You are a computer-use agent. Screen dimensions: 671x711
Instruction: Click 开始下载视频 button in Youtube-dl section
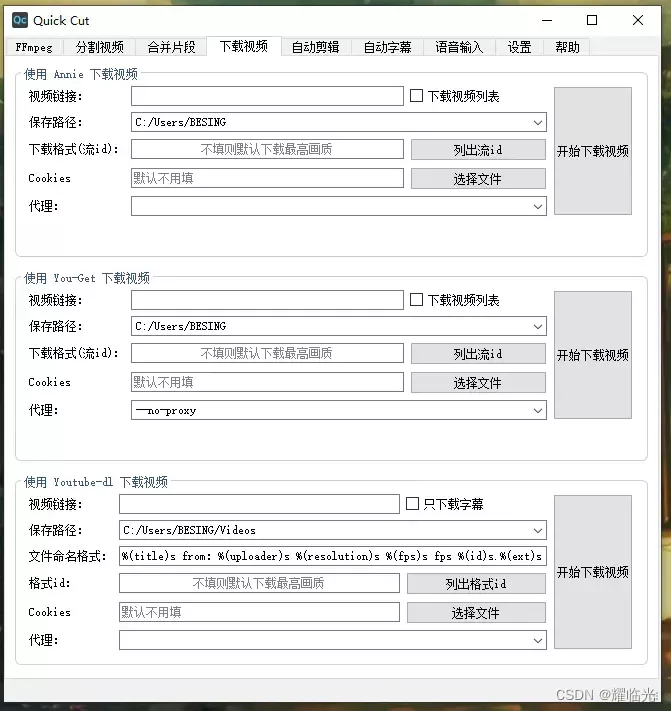point(593,572)
